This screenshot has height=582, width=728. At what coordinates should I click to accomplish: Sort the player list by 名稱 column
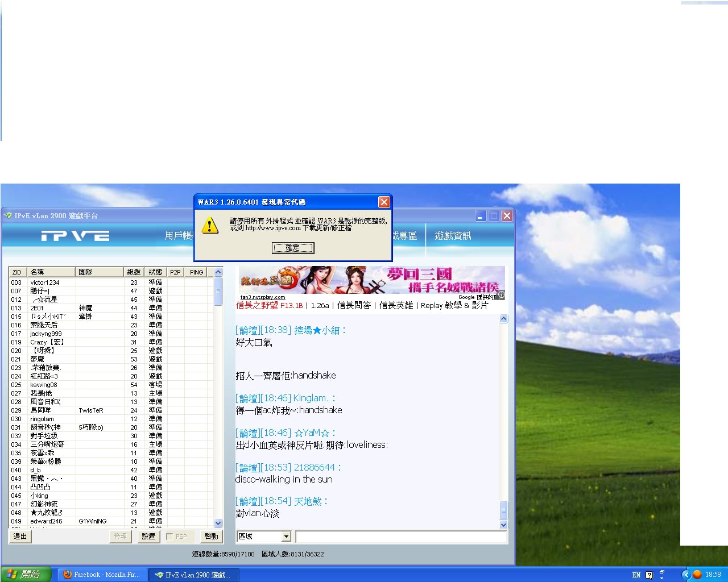(51, 272)
